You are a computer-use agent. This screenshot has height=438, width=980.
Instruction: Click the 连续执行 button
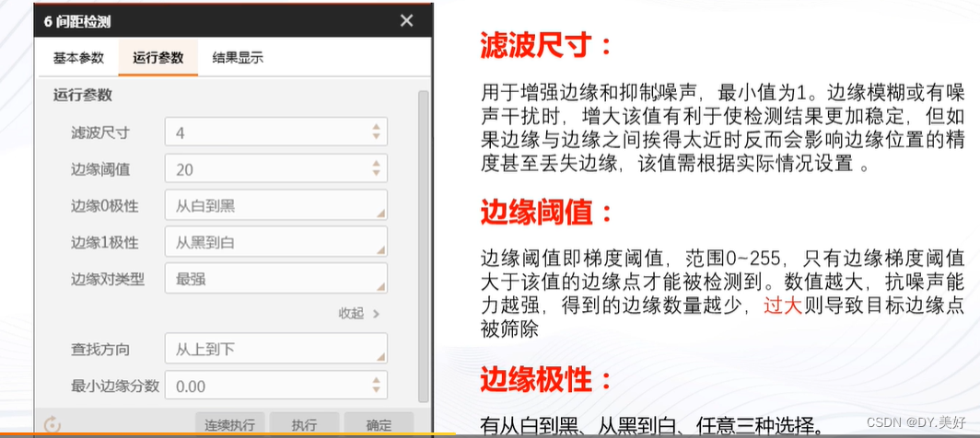click(x=229, y=425)
